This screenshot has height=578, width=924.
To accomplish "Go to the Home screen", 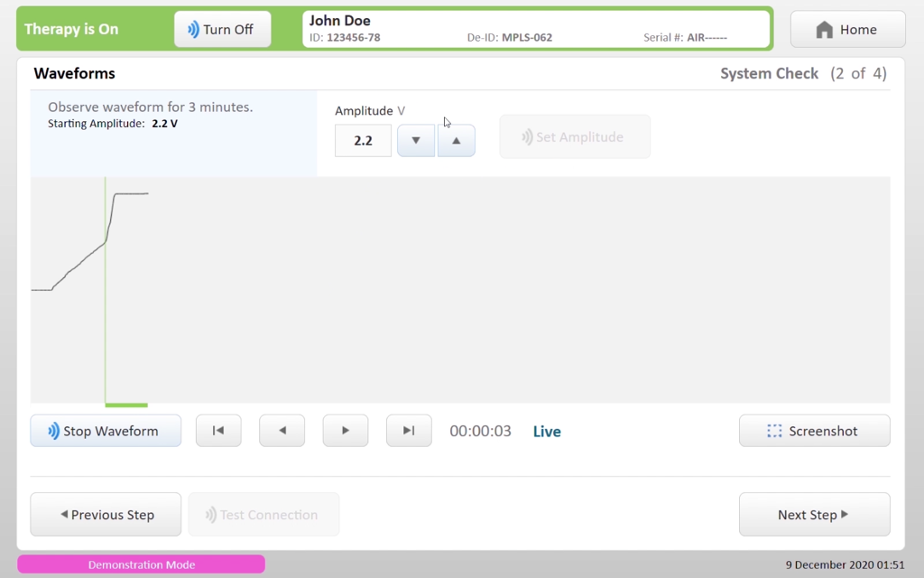I will (847, 30).
